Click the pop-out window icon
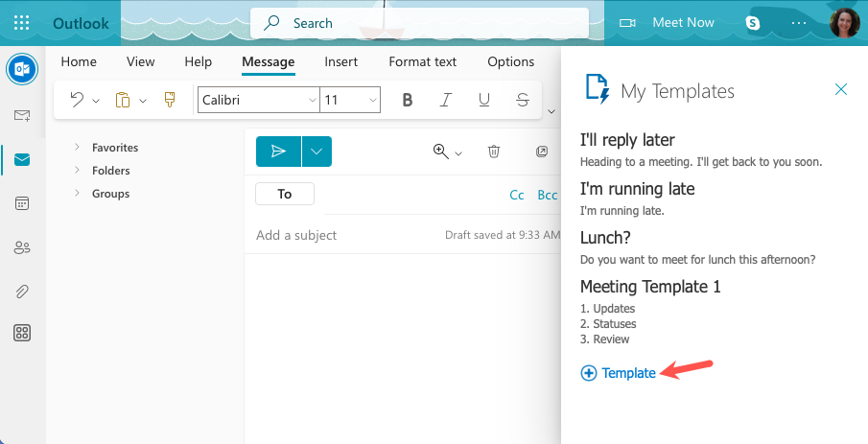The image size is (868, 444). [542, 152]
